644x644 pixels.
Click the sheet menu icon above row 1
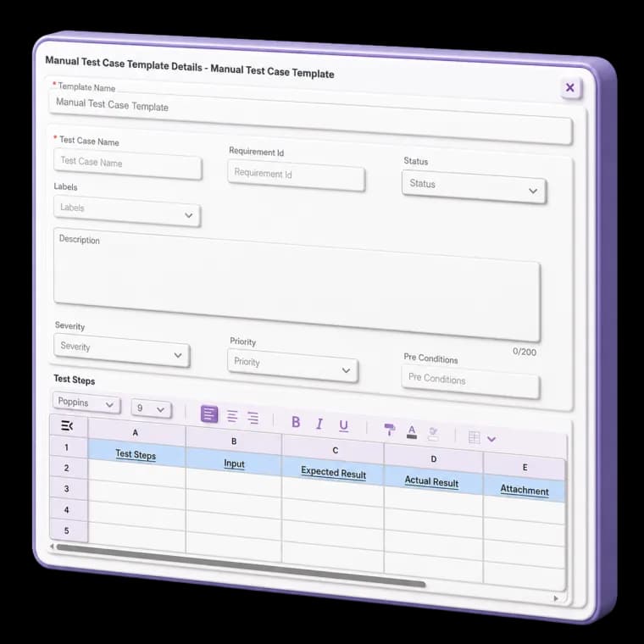(67, 426)
